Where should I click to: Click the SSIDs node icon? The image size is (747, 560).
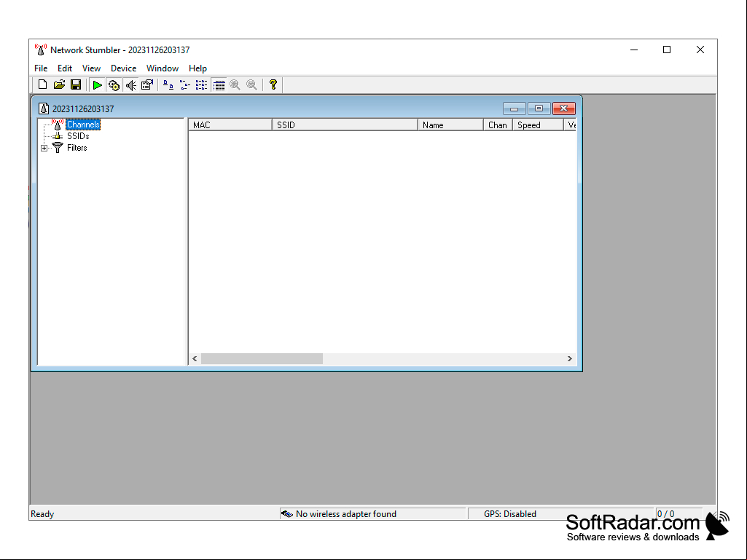click(58, 136)
